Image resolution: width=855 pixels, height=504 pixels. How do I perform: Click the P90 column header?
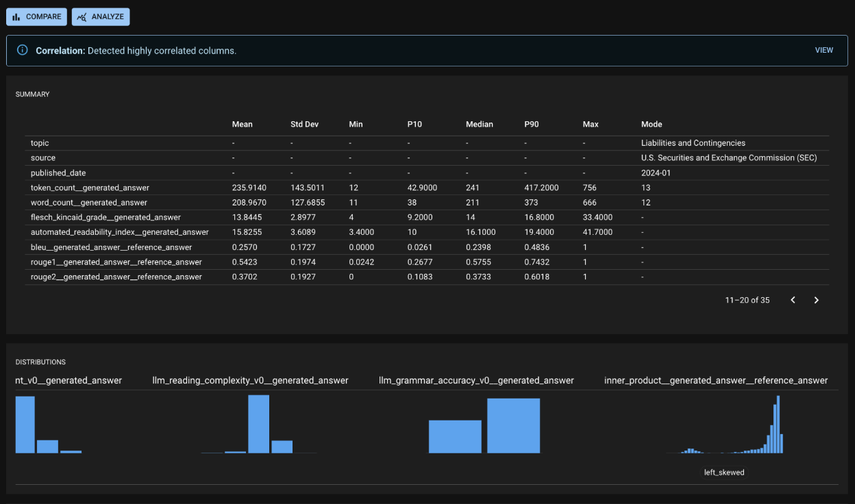tap(533, 125)
